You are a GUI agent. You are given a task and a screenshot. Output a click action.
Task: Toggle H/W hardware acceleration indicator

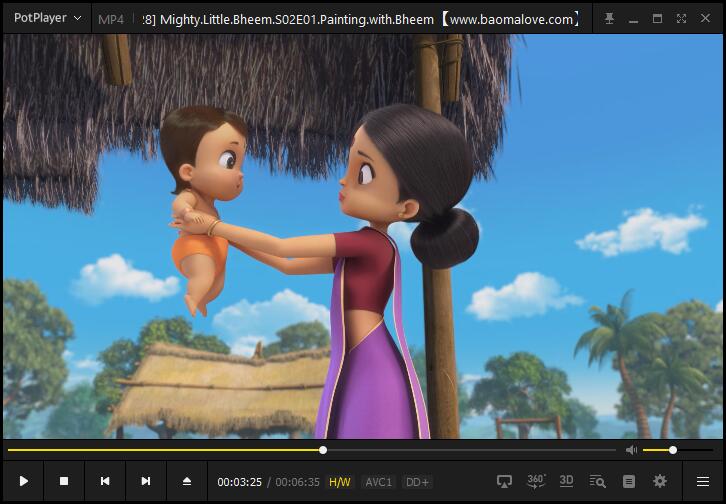[x=339, y=482]
